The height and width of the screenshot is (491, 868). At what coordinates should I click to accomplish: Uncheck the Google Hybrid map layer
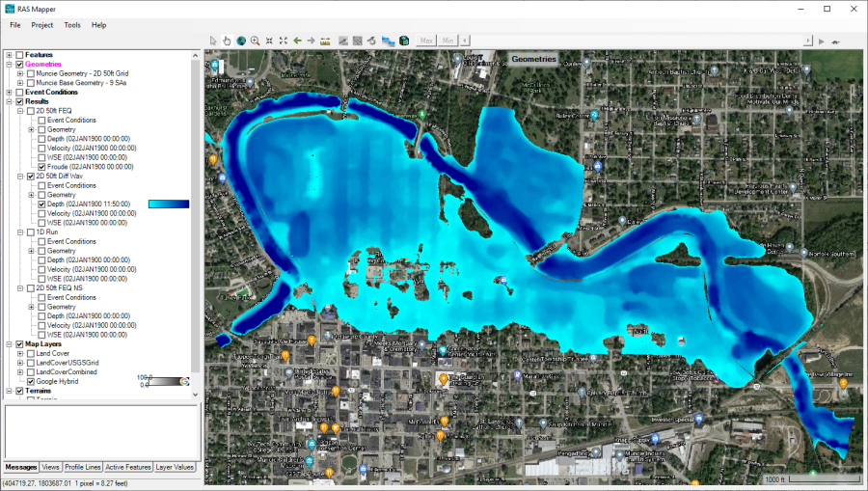(x=31, y=381)
